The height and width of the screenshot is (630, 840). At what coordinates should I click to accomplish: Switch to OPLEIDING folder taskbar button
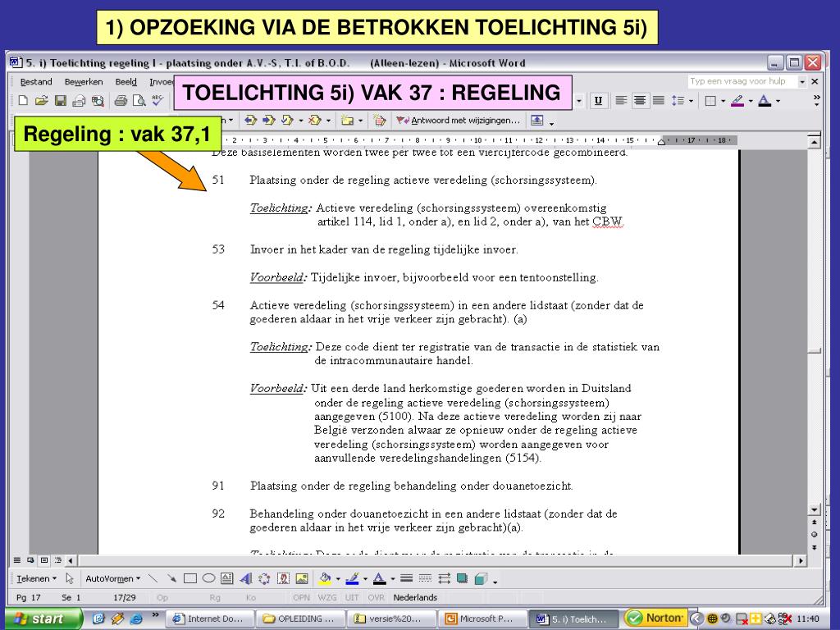[x=300, y=619]
